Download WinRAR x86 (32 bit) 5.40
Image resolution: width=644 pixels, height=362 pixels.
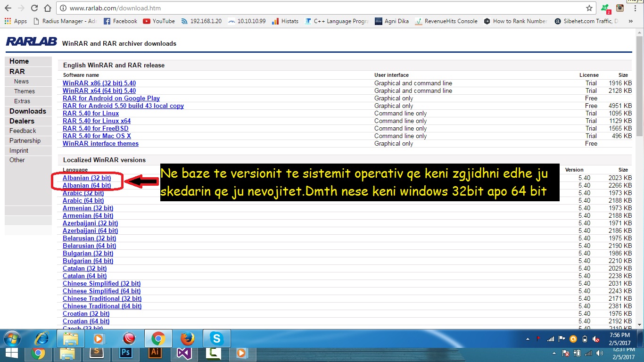[99, 83]
